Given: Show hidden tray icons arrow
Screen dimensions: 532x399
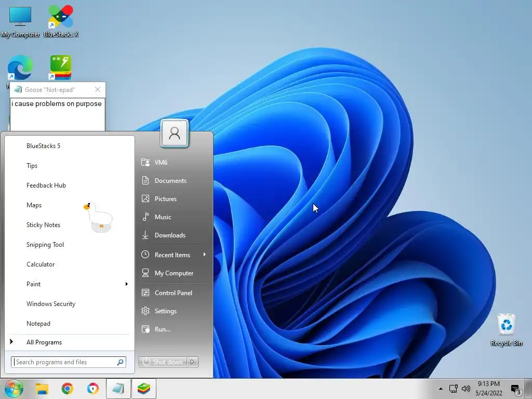Looking at the screenshot, I should click(441, 389).
